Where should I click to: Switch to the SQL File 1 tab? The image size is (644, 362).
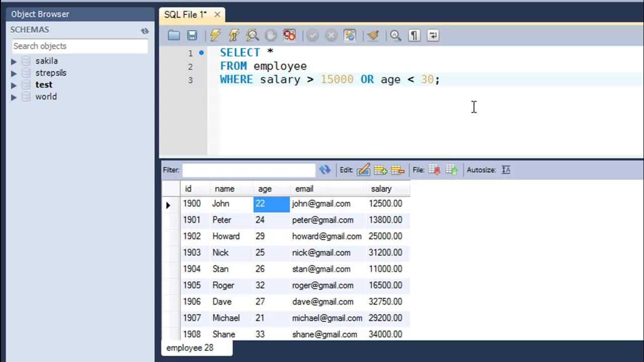pyautogui.click(x=185, y=15)
